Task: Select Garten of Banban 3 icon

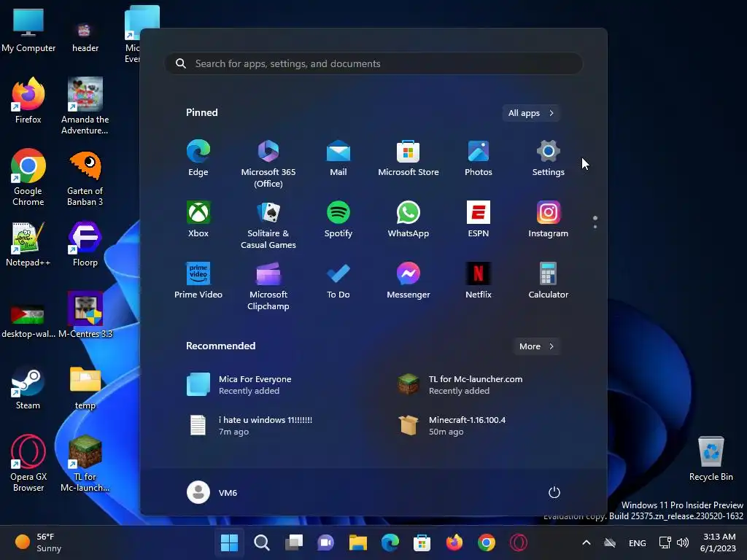Action: tap(85, 178)
